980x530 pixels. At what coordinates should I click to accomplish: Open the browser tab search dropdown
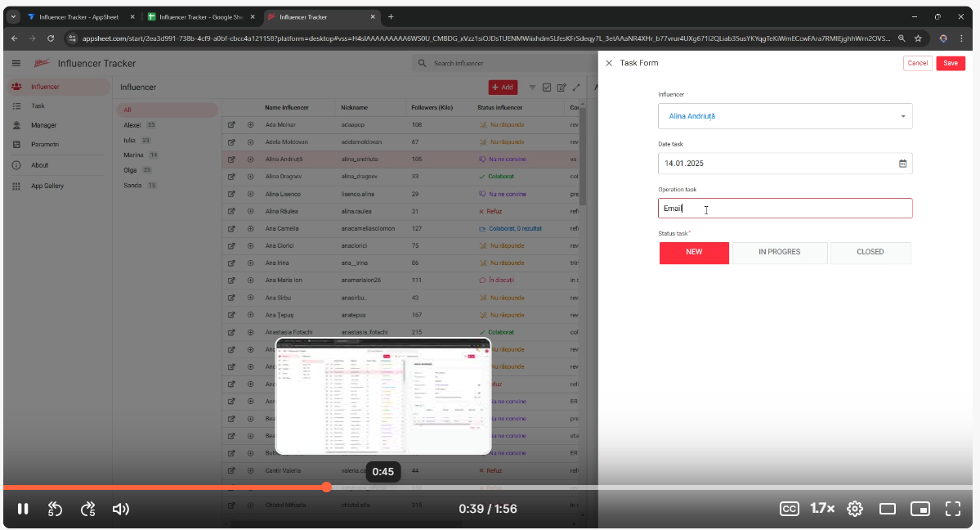click(13, 17)
